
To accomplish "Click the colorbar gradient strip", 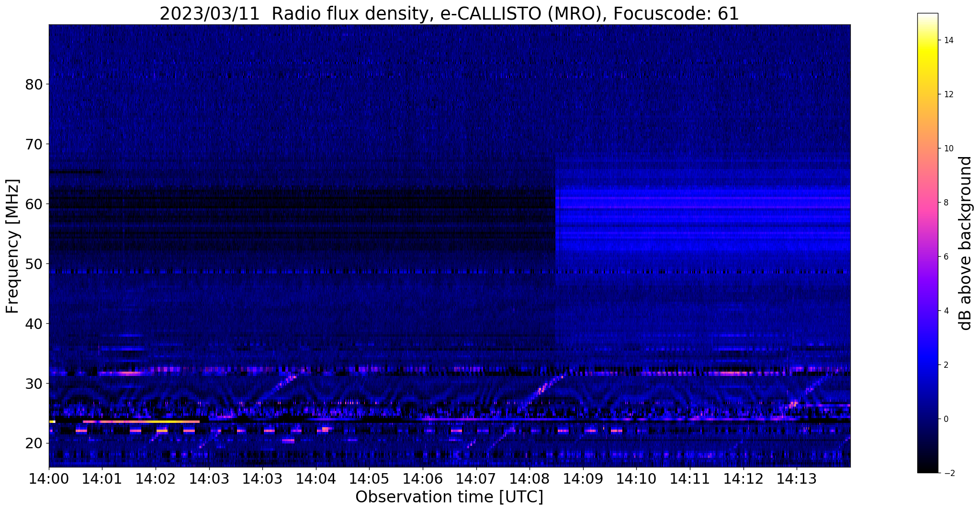I will [927, 243].
